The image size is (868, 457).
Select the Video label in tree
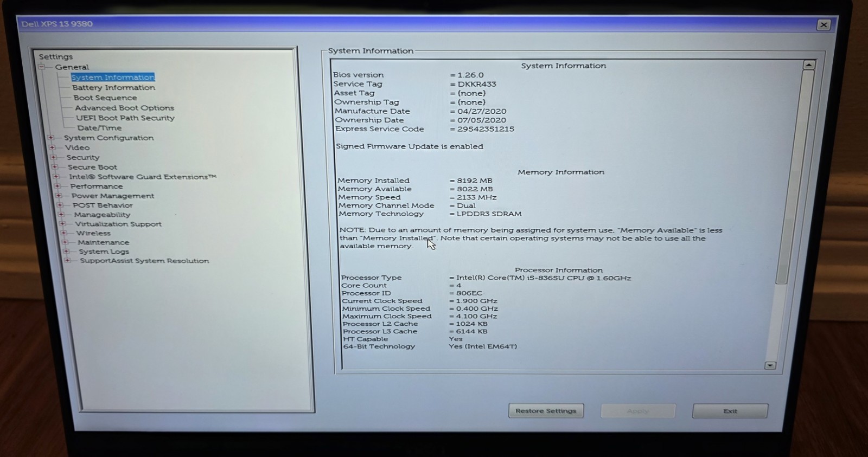tap(78, 147)
